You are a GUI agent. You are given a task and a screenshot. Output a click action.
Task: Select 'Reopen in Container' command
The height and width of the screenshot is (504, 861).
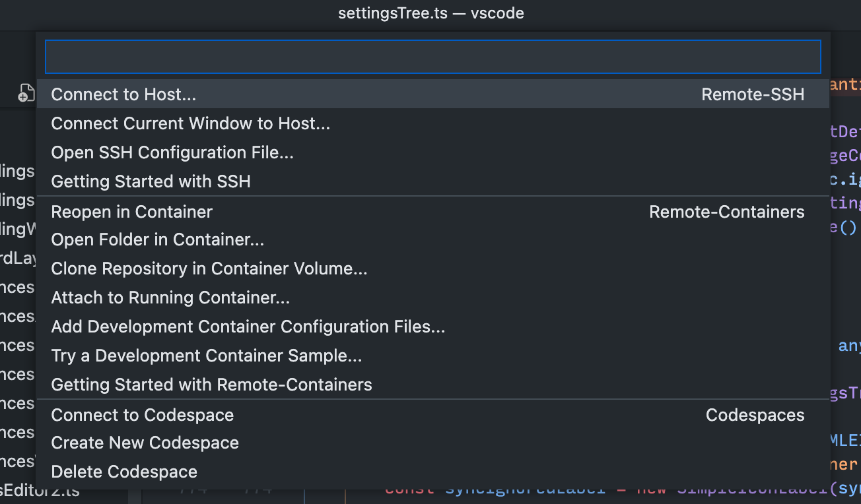pyautogui.click(x=131, y=212)
